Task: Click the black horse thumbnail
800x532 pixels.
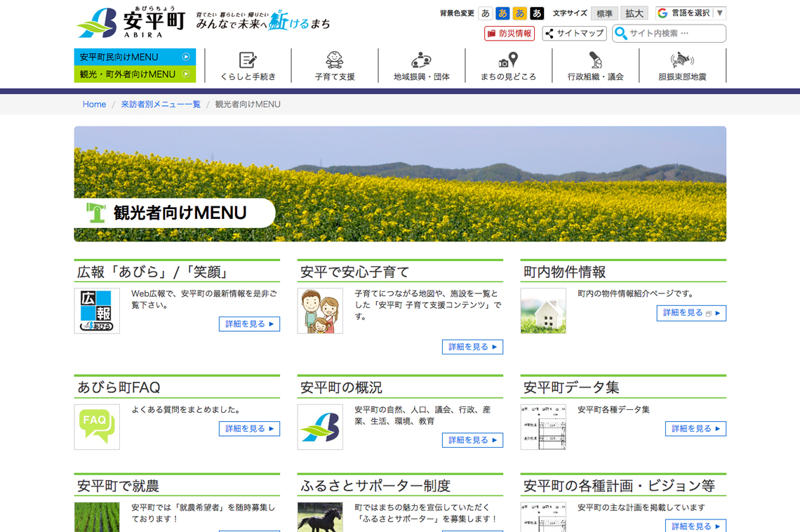Action: click(321, 517)
